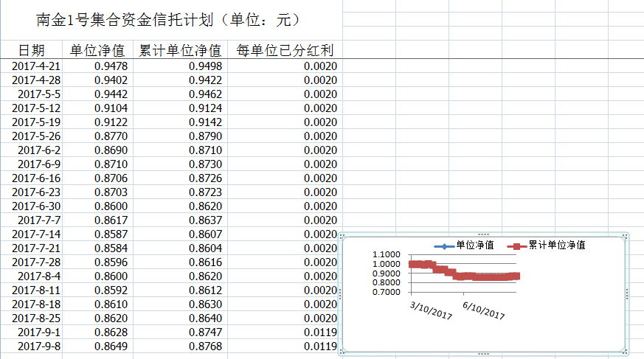Viewport: 644px width, 359px height.
Task: Select the red data series line in chart
Action: coord(472,276)
